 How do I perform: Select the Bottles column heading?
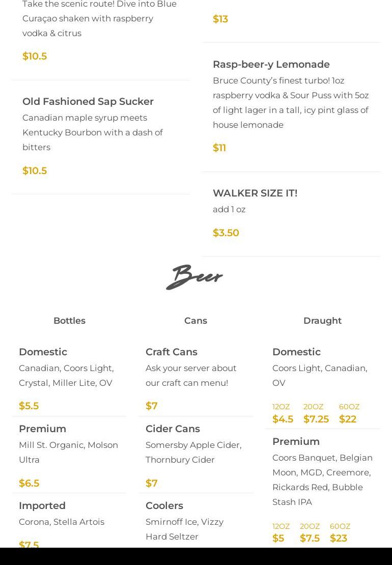(x=70, y=321)
